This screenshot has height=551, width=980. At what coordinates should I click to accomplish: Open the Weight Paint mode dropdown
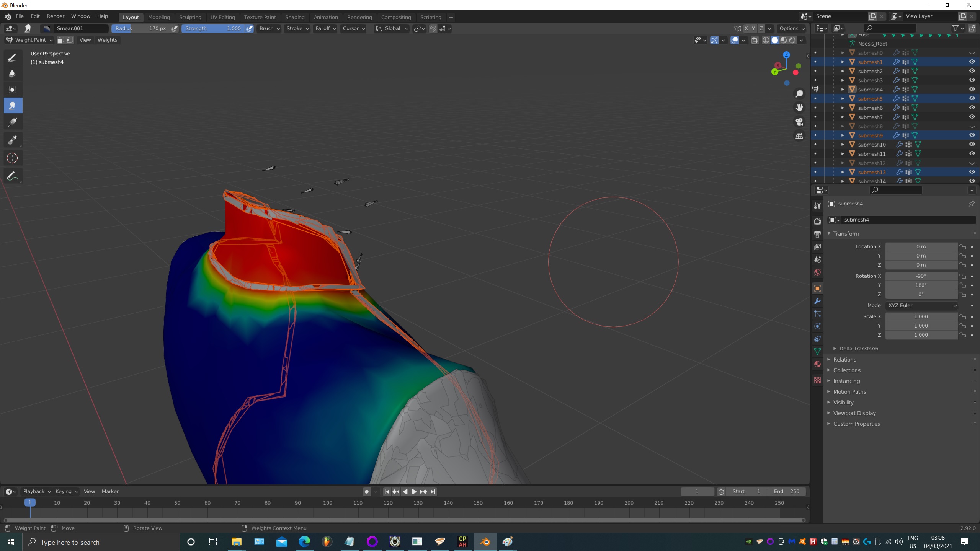[29, 40]
